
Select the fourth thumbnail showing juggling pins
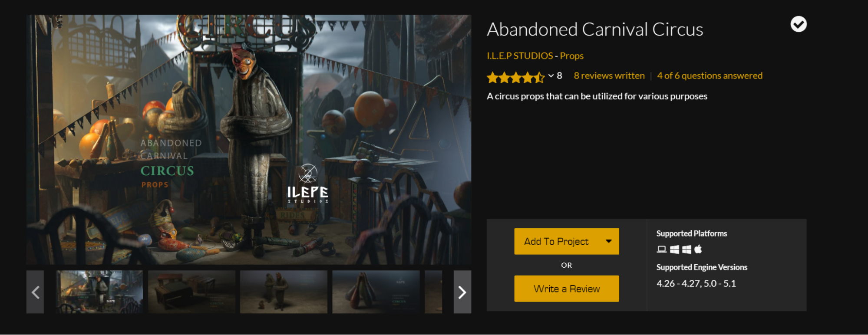pos(376,292)
